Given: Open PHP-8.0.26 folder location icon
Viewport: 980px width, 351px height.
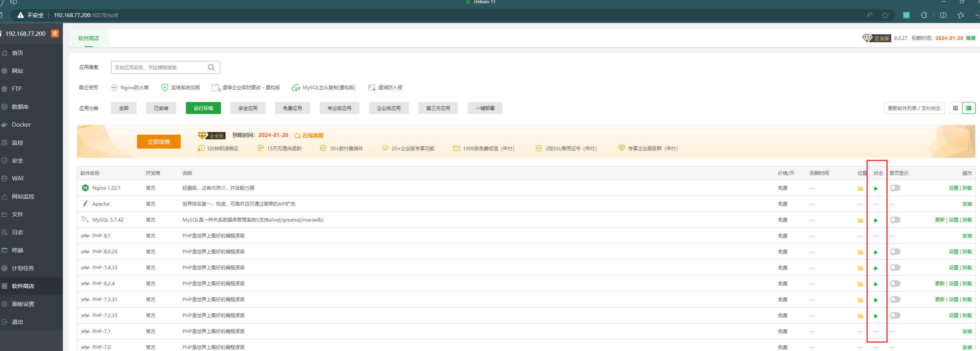Looking at the screenshot, I should click(860, 252).
